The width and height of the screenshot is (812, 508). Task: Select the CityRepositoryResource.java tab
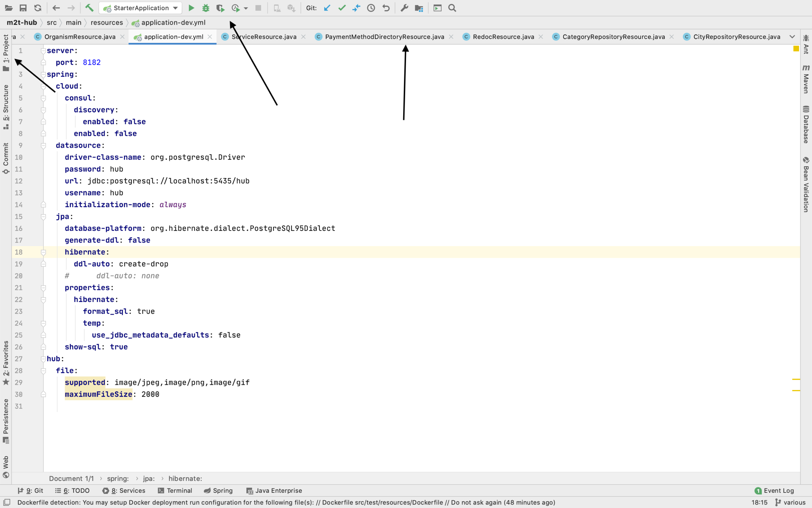point(737,37)
